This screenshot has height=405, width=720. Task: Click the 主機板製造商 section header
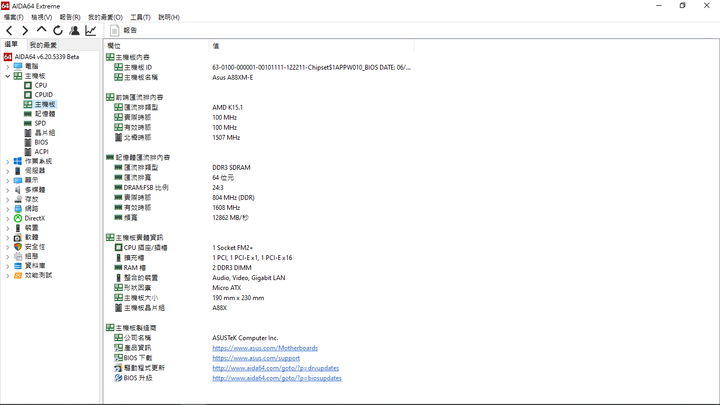point(136,328)
